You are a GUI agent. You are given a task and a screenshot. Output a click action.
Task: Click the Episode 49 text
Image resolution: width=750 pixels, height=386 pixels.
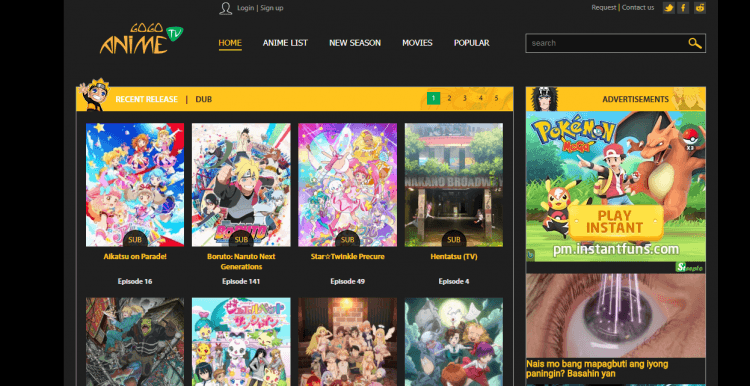(x=348, y=282)
